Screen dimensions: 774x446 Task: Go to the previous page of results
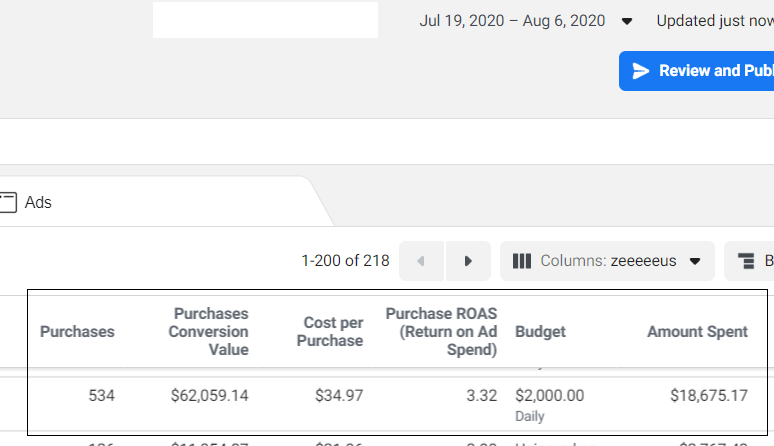421,261
